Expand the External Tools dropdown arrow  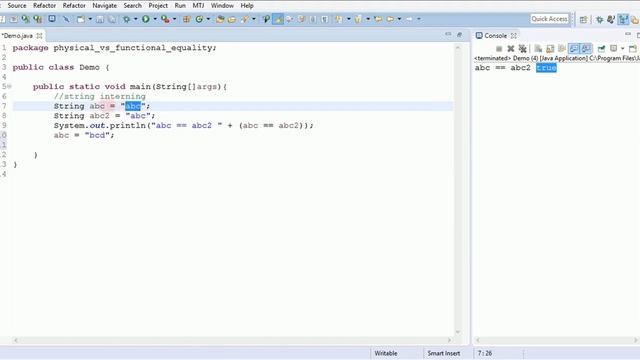click(x=175, y=19)
